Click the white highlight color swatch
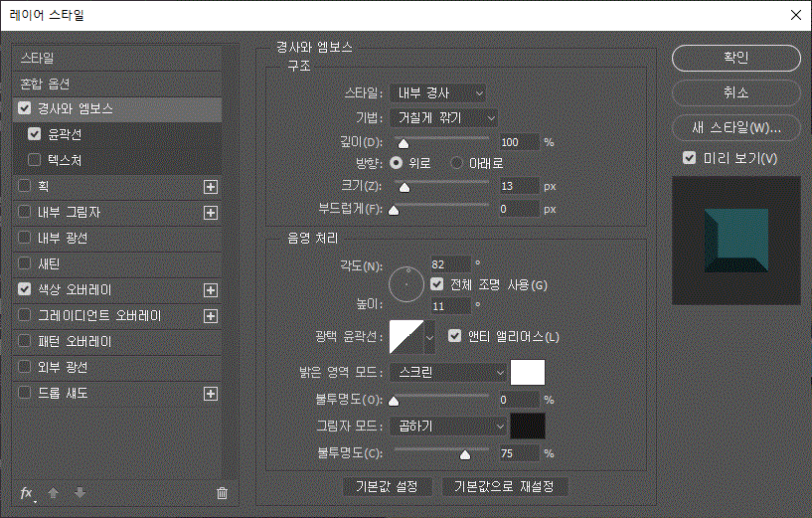 (x=528, y=373)
